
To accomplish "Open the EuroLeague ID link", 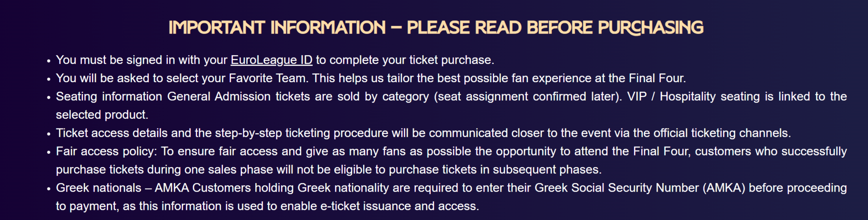I will (x=271, y=60).
